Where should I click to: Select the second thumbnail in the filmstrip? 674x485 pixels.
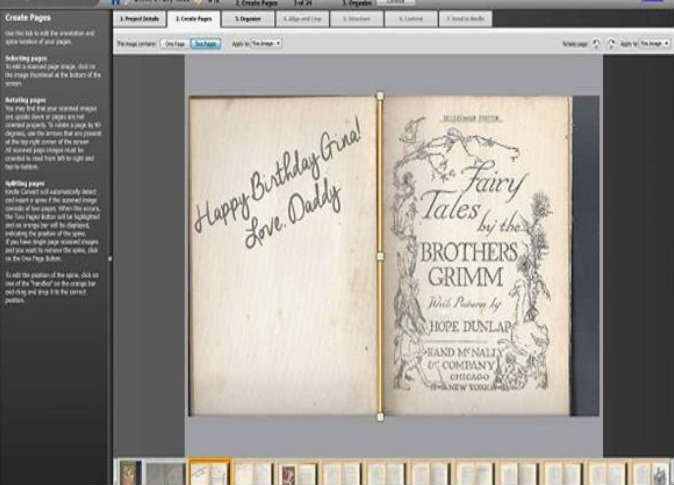tap(165, 473)
